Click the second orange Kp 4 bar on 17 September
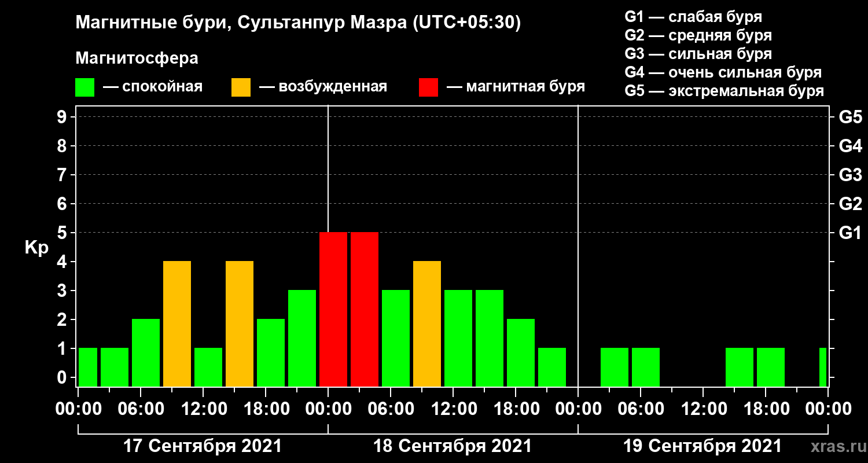The height and width of the screenshot is (463, 868). 240,324
